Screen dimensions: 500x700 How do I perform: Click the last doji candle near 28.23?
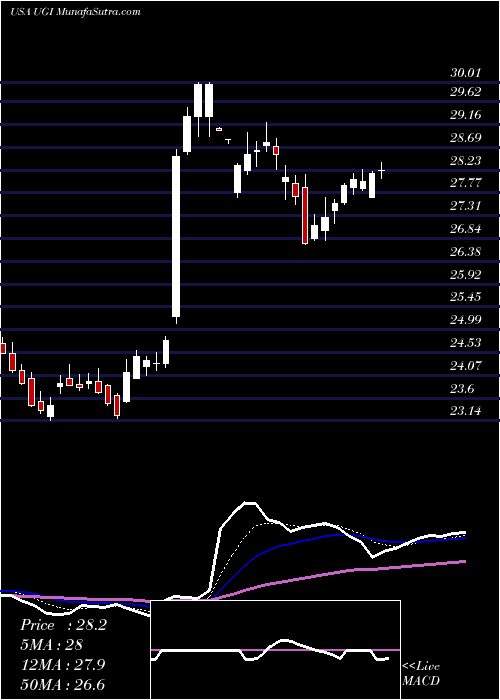point(382,171)
